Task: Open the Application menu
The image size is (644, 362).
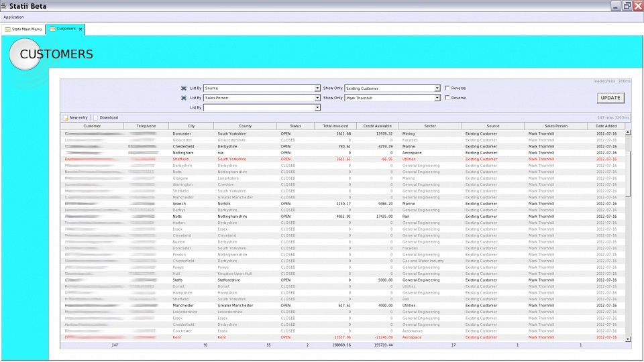Action: 13,17
